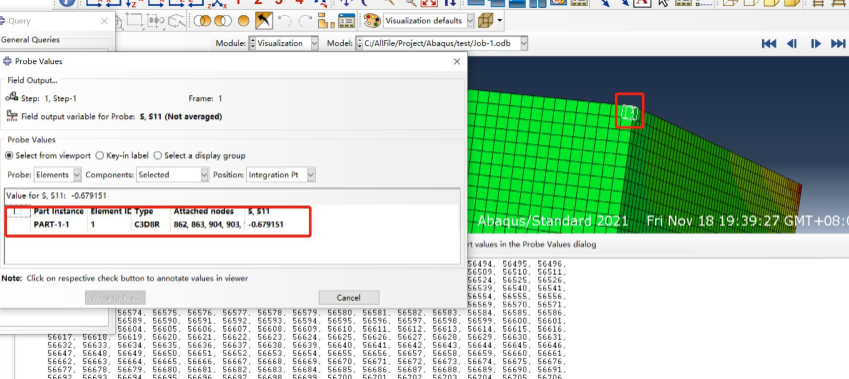
Task: Activate the selection arrow tool in the display group toolbar
Action: (x=264, y=21)
